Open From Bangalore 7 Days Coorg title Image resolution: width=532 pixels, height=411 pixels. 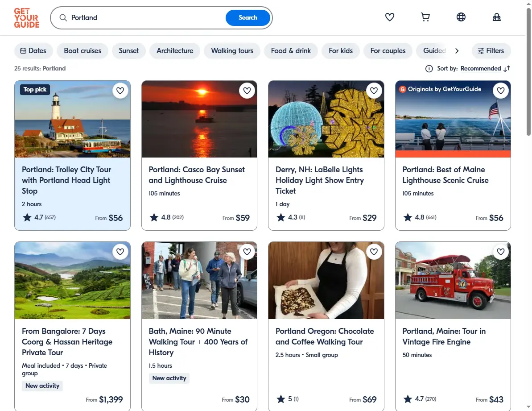coord(67,342)
